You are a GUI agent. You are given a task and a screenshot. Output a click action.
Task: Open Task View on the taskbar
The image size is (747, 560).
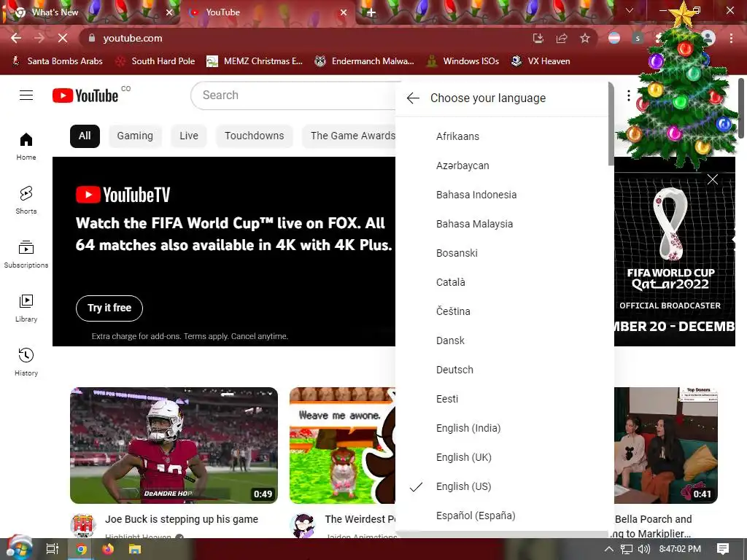coord(52,549)
